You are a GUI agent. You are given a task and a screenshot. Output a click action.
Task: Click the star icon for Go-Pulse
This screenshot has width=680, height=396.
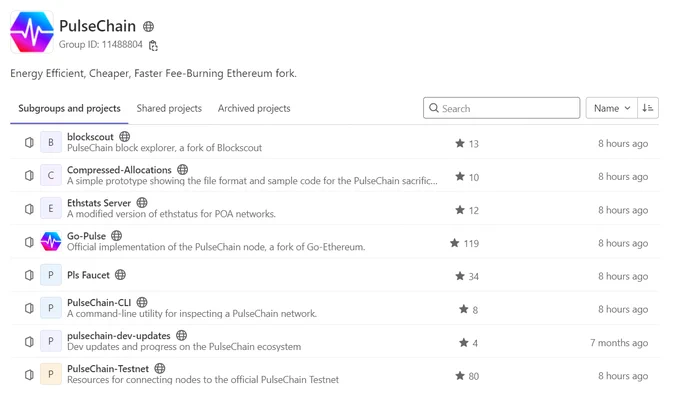click(454, 243)
